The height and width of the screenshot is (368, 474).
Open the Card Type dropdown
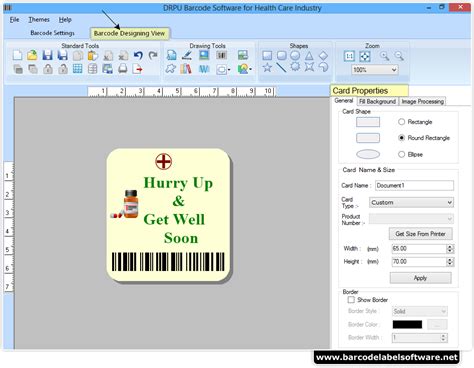(x=411, y=202)
